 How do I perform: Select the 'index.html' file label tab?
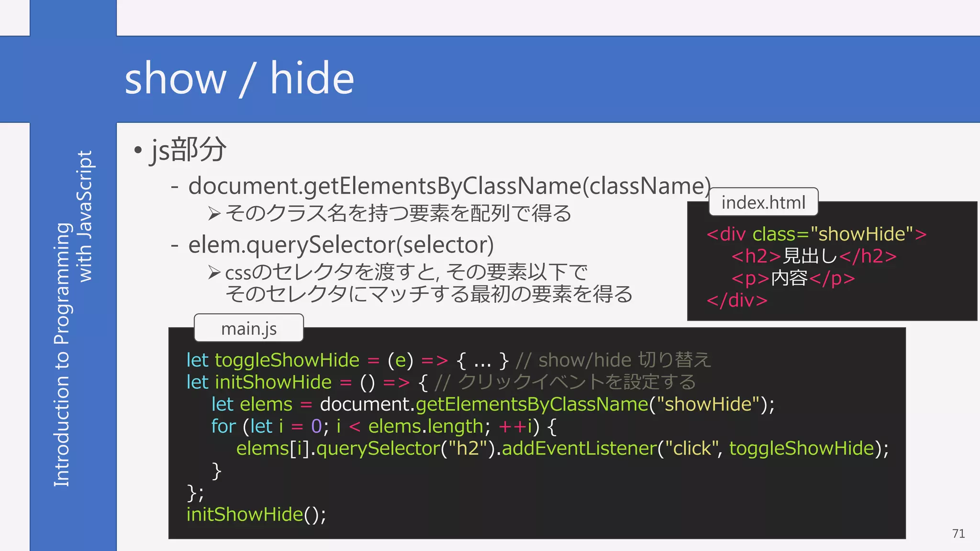tap(763, 202)
